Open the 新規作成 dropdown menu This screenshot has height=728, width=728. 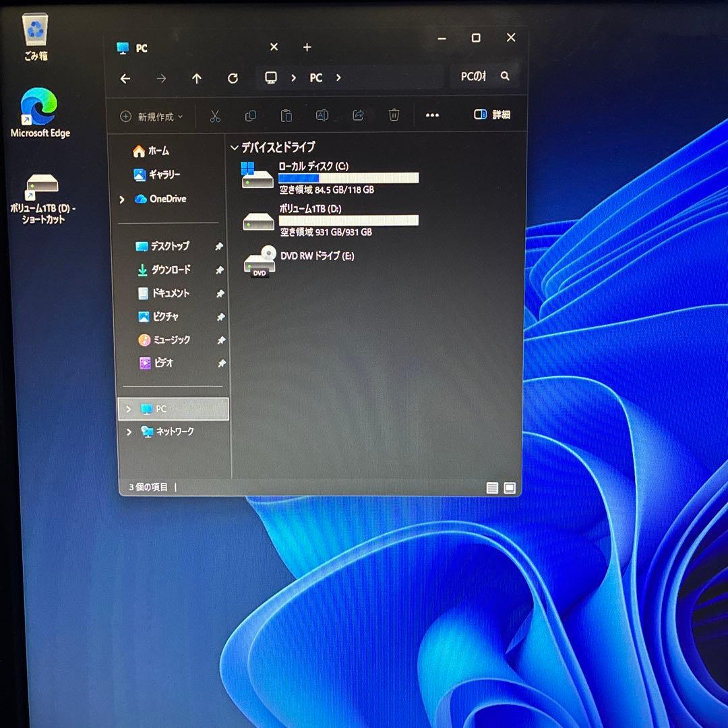(x=152, y=117)
